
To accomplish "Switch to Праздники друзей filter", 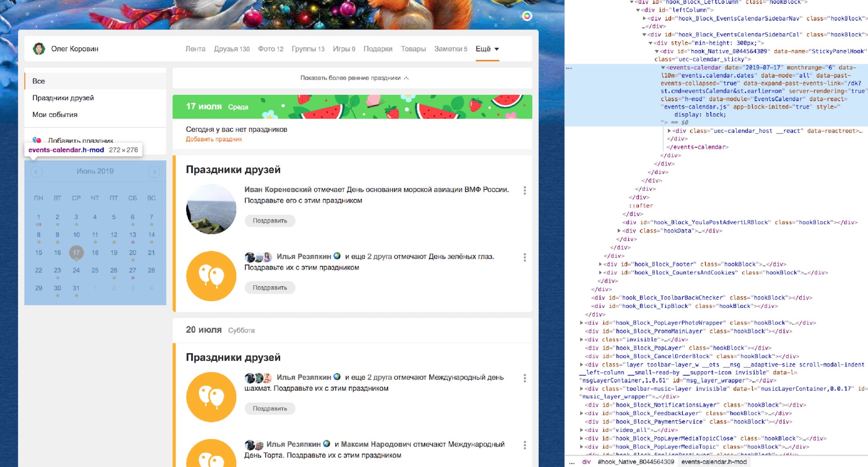I will click(63, 98).
